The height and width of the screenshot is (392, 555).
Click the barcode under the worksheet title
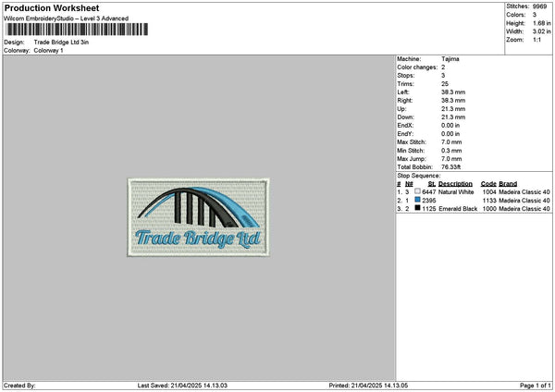click(x=76, y=30)
